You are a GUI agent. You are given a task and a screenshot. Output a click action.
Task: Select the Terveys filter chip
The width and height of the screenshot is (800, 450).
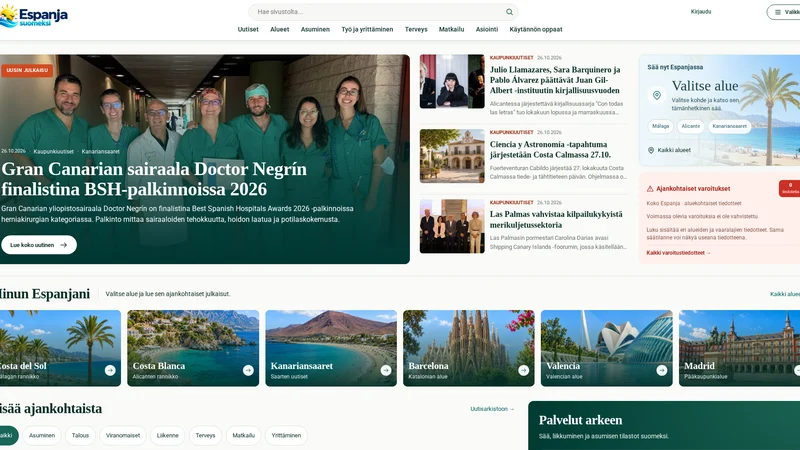[x=206, y=435]
